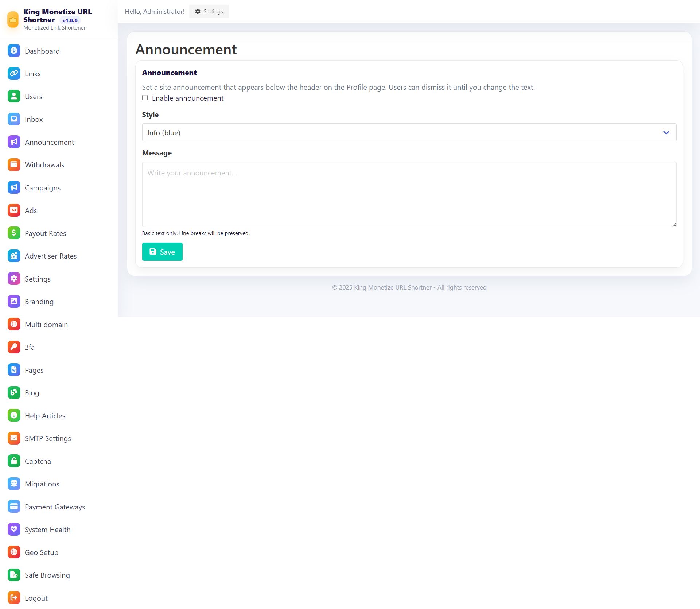Click the crown logo icon
This screenshot has width=700, height=609.
(13, 19)
